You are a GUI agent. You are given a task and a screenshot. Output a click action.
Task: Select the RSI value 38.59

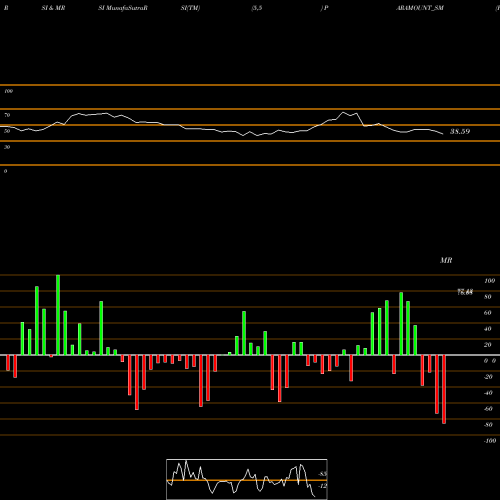(460, 131)
